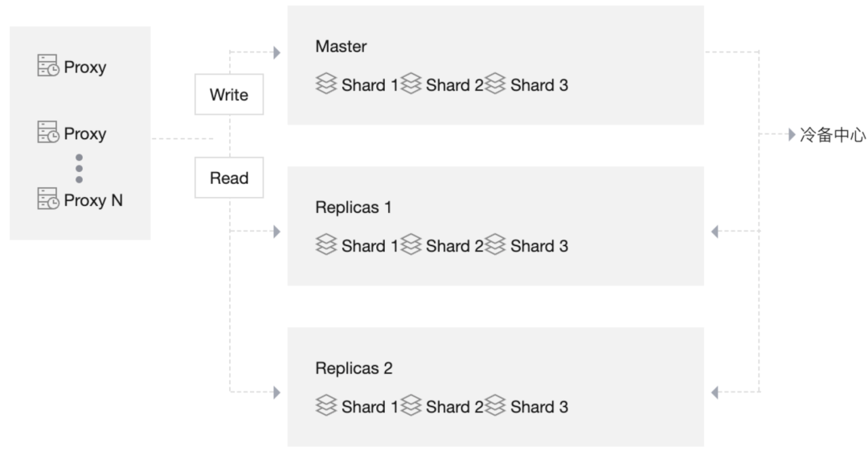Click the arrow entering the Master block
This screenshot has height=455, width=868.
[x=276, y=53]
